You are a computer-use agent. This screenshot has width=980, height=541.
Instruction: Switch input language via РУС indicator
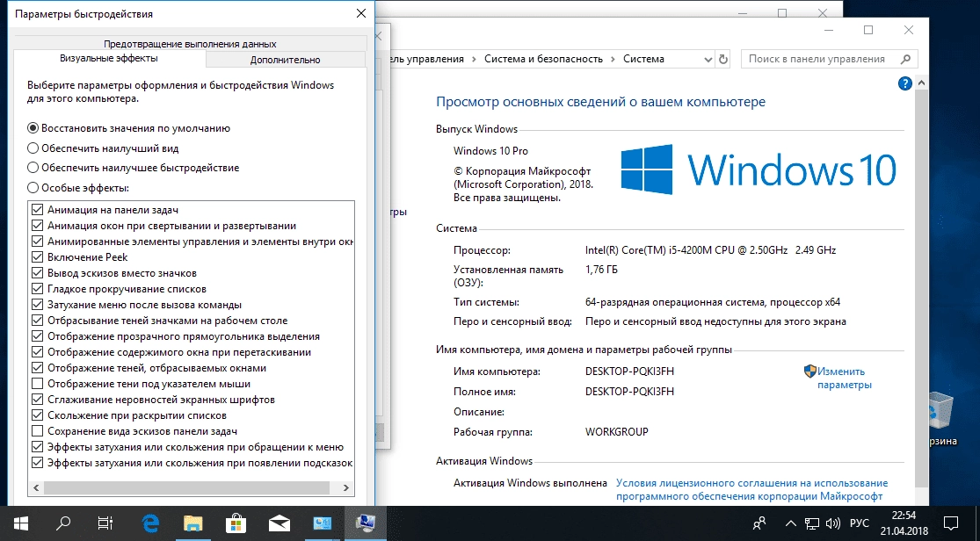pyautogui.click(x=860, y=523)
